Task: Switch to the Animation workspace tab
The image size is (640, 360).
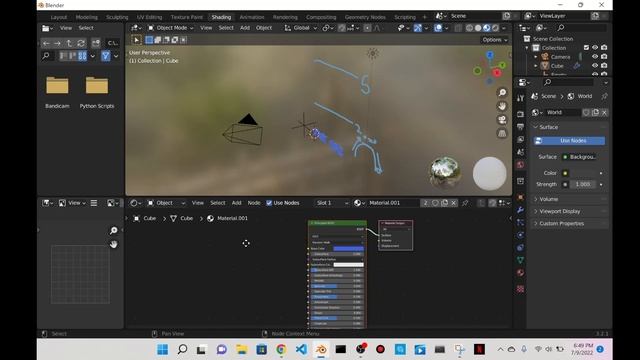Action: coord(252,17)
